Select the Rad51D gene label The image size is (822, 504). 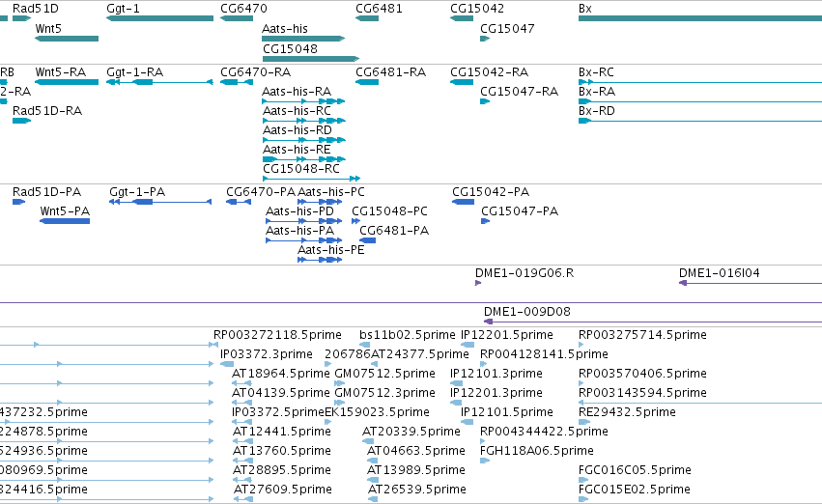[x=36, y=9]
